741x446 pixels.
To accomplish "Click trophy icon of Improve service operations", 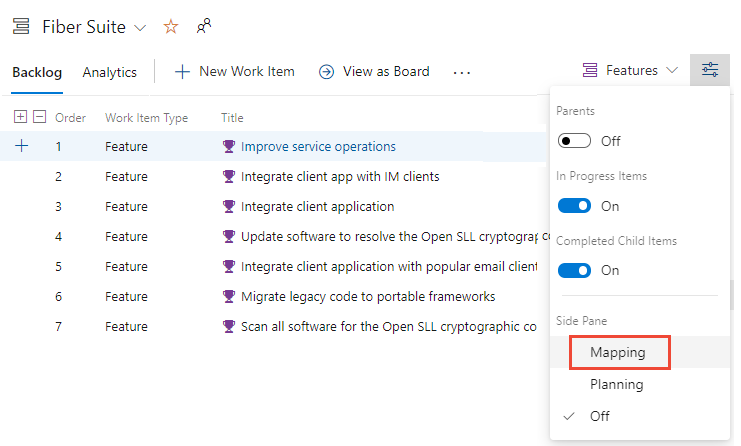I will point(229,146).
